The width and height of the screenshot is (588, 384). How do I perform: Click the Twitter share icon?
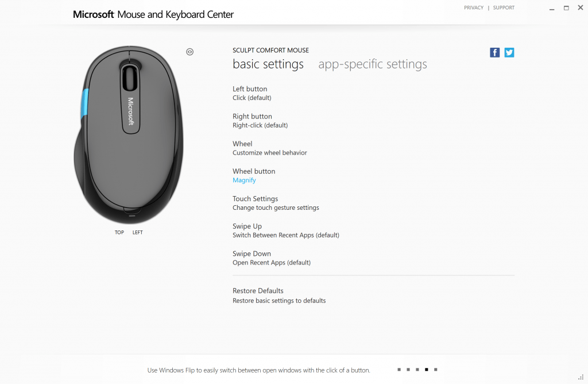tap(509, 52)
